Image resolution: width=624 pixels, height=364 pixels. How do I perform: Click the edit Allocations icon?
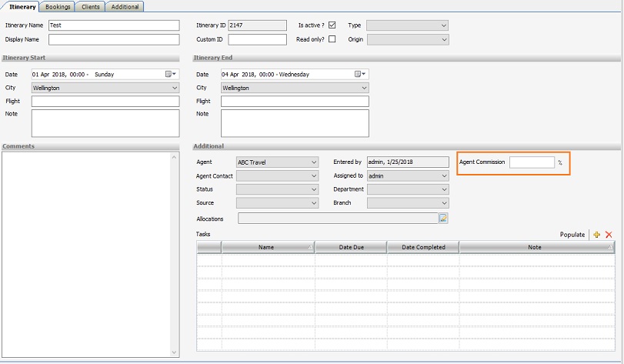tap(443, 219)
